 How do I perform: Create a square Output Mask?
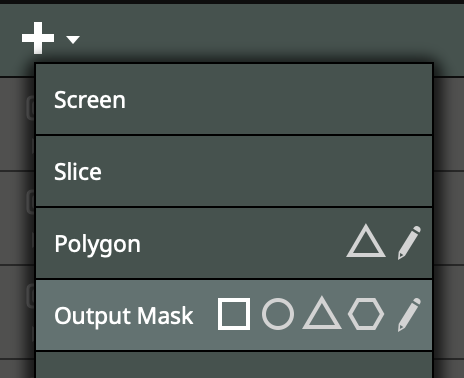pos(234,314)
